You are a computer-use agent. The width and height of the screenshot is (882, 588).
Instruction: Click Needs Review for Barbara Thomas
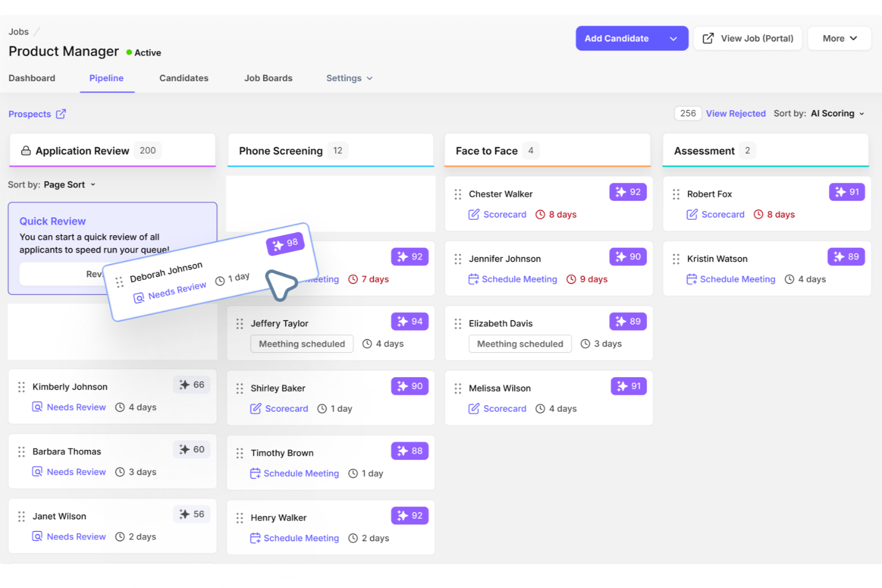[x=76, y=472]
